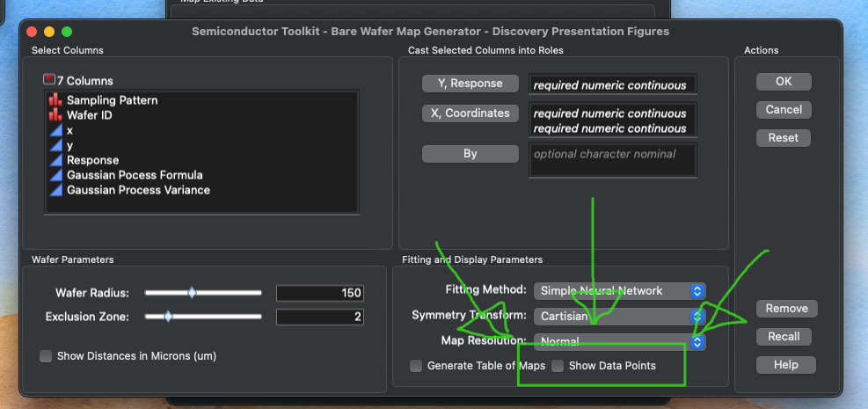Click the Y, Response role box
Screen dimensions: 868x409
click(x=612, y=84)
